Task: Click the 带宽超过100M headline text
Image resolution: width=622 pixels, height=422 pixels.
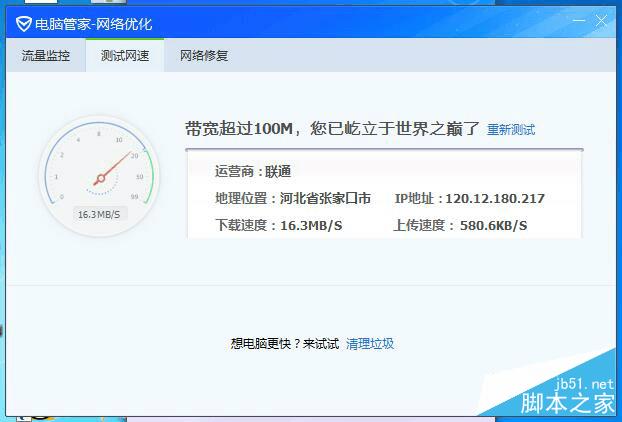Action: 332,129
